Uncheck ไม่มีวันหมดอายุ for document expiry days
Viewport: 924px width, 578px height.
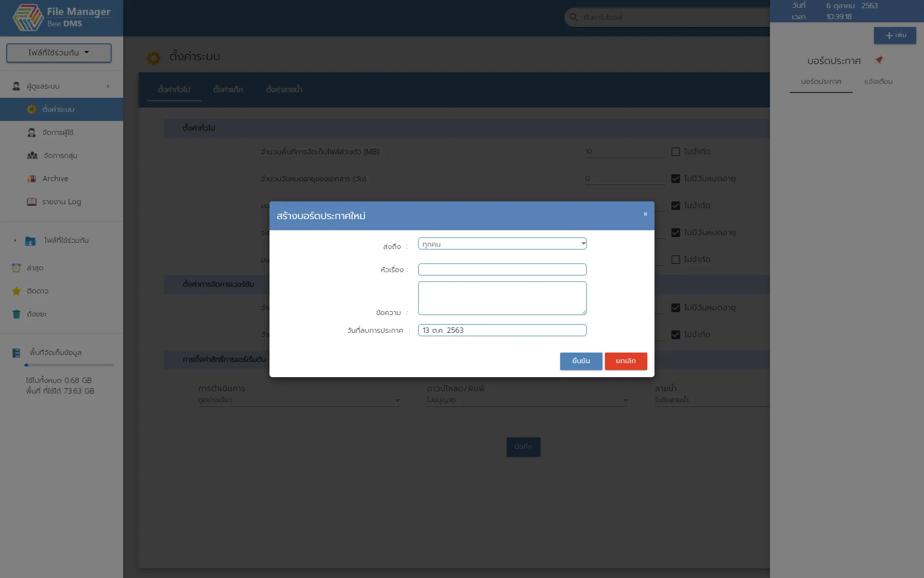pos(676,179)
